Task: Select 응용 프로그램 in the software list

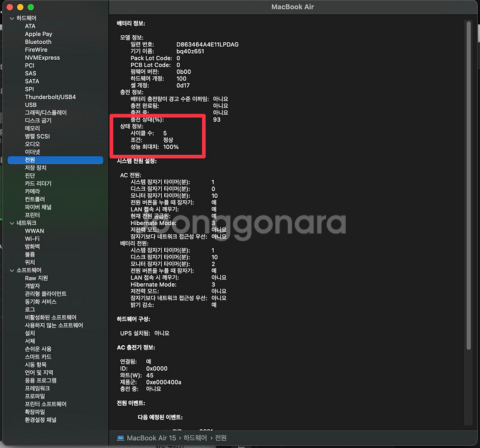Action: [41, 380]
